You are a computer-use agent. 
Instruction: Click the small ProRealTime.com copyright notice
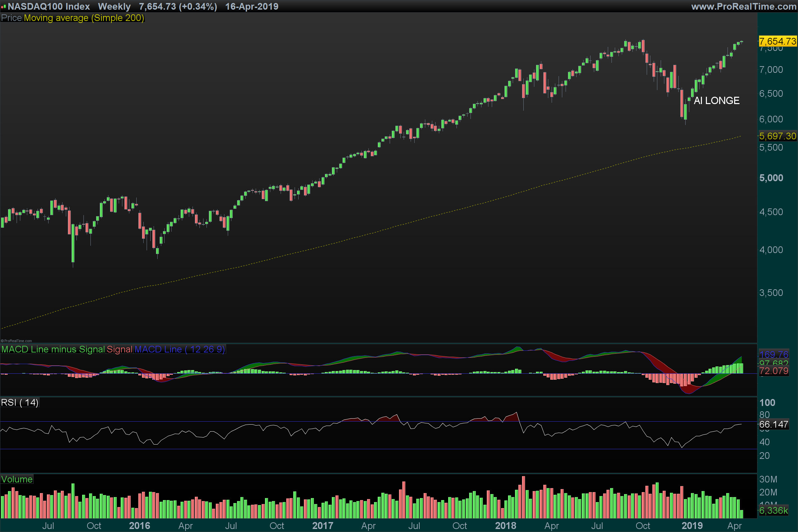click(x=16, y=341)
